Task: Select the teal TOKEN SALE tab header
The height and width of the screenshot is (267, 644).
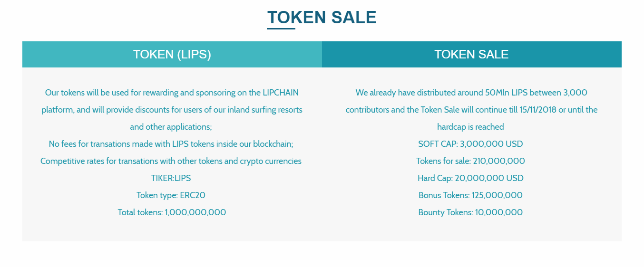Action: click(472, 54)
